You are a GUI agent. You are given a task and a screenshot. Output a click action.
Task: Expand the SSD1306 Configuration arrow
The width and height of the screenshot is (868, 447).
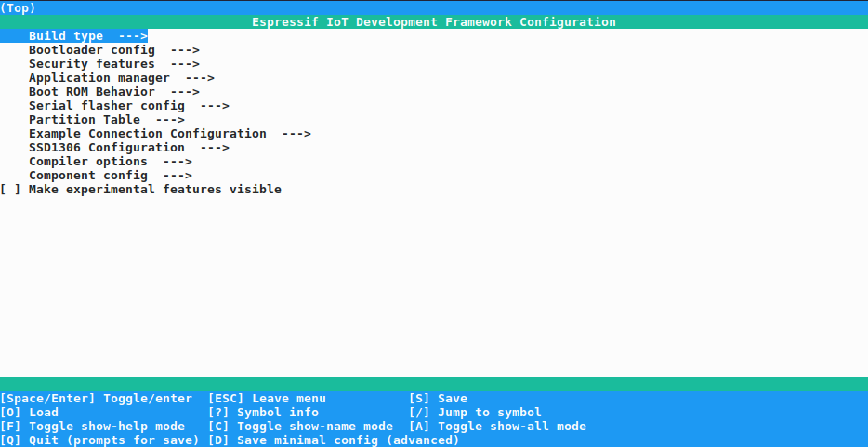coord(215,148)
